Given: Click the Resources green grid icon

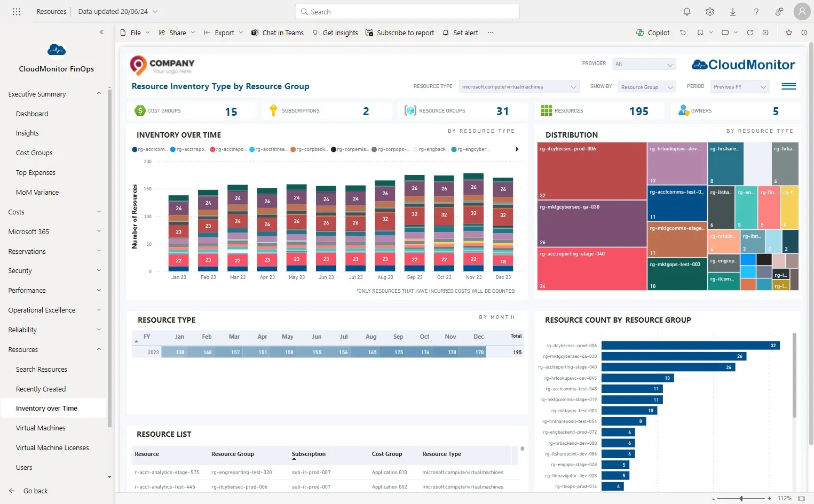Looking at the screenshot, I should point(547,110).
